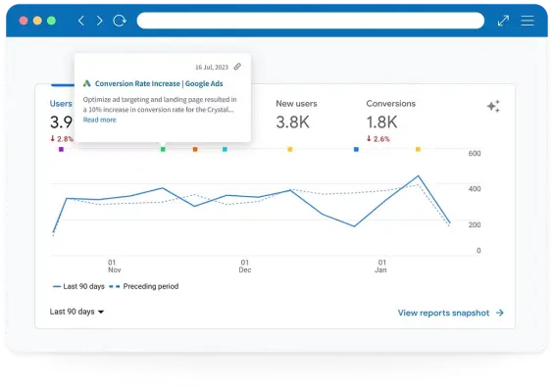Image resolution: width=554 pixels, height=392 pixels.
Task: Click the arrow beside View reports snapshot
Action: (500, 313)
